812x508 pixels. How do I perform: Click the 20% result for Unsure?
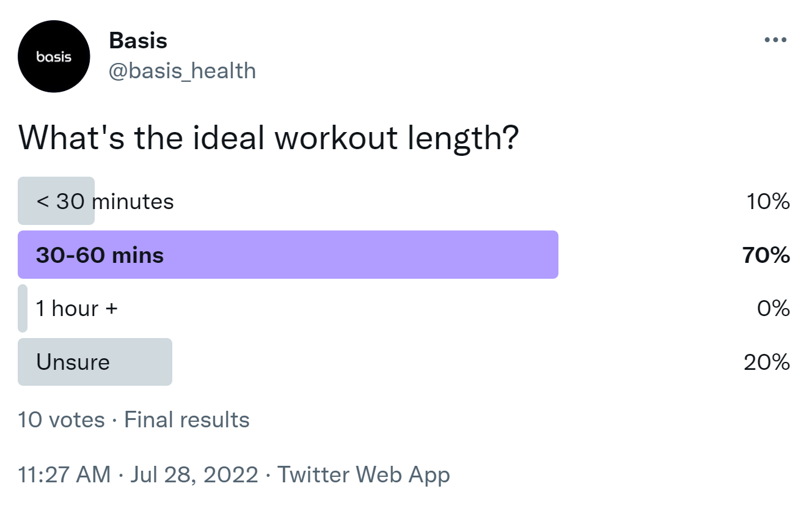click(x=767, y=363)
